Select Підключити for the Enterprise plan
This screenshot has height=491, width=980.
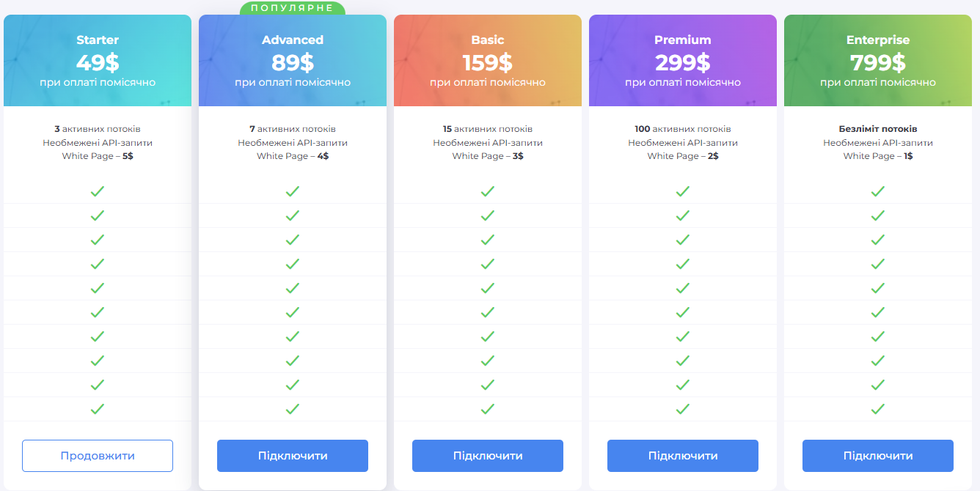[x=878, y=456]
